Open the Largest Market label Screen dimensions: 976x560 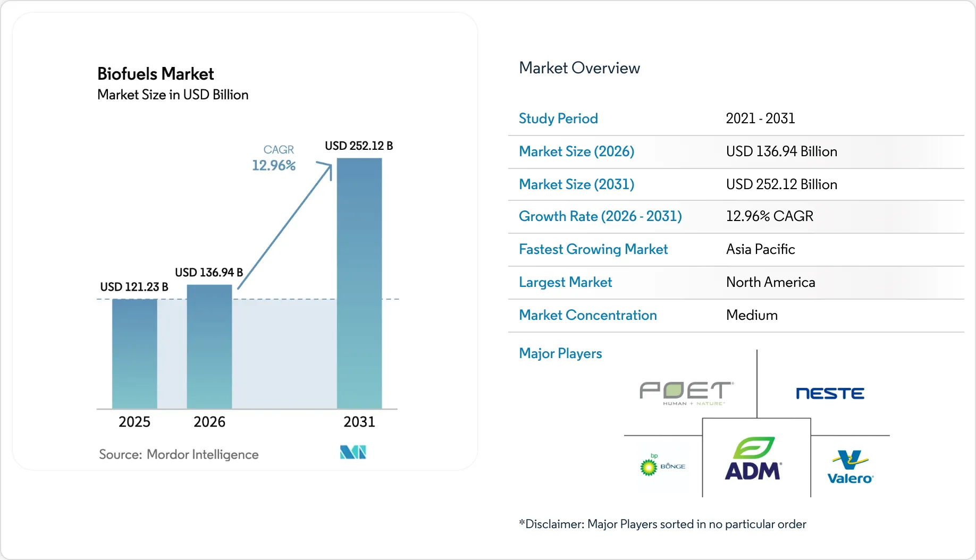tap(565, 282)
